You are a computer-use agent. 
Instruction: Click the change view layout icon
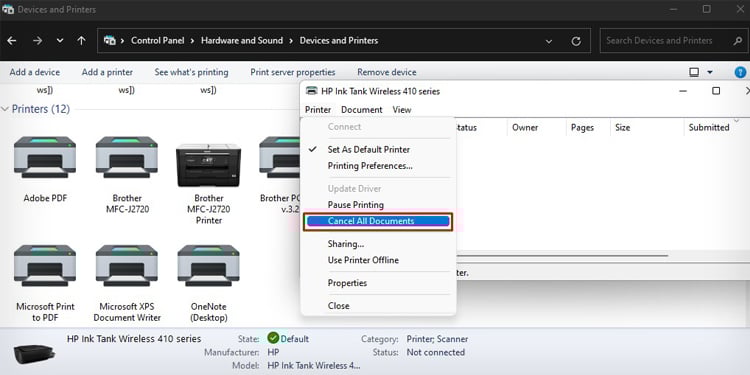[694, 72]
